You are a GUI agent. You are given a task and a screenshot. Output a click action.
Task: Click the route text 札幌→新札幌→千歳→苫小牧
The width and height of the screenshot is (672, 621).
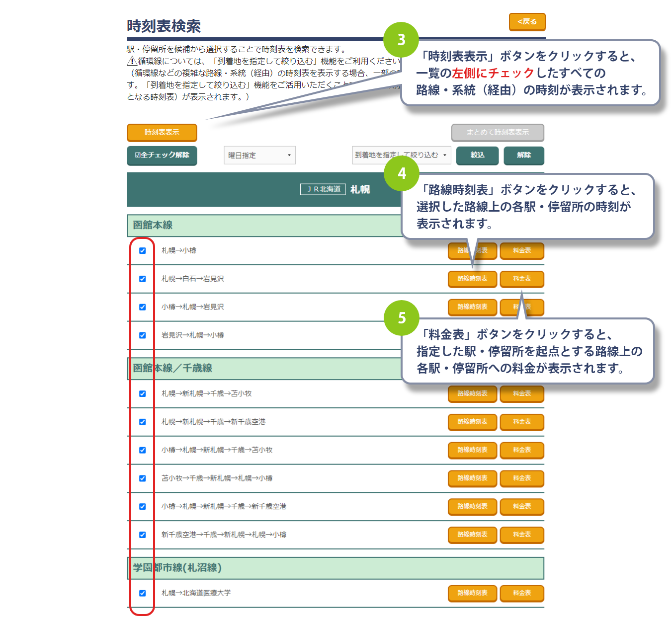(207, 394)
